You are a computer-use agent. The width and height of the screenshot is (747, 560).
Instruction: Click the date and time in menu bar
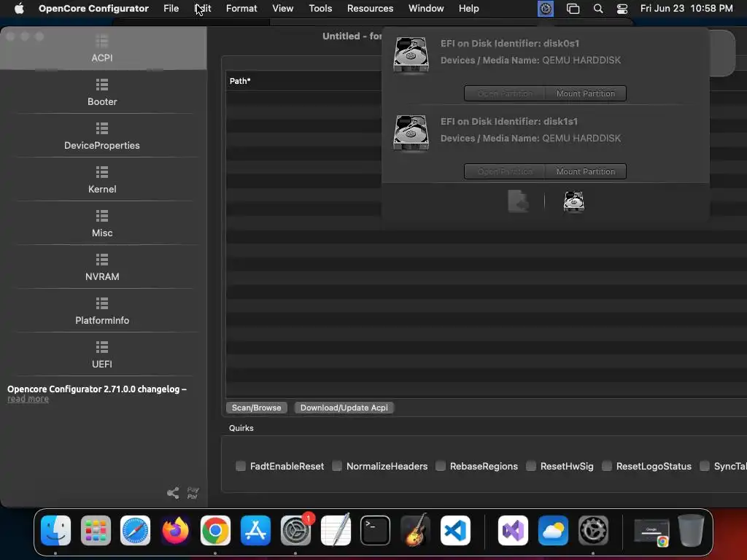[686, 9]
